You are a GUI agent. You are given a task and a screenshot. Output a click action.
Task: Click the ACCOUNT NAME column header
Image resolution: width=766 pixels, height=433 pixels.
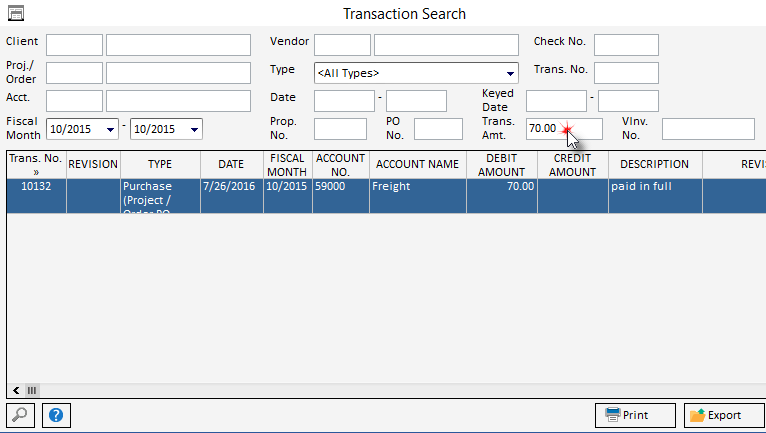[417, 164]
